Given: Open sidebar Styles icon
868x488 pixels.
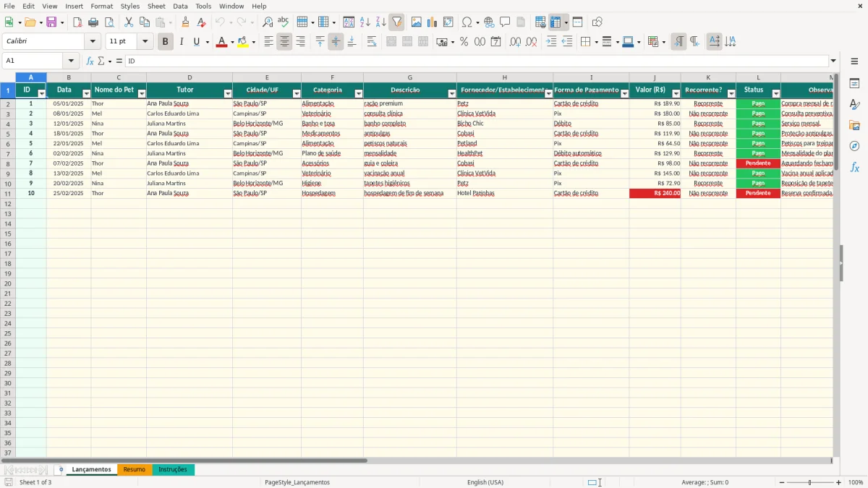Looking at the screenshot, I should [x=854, y=104].
